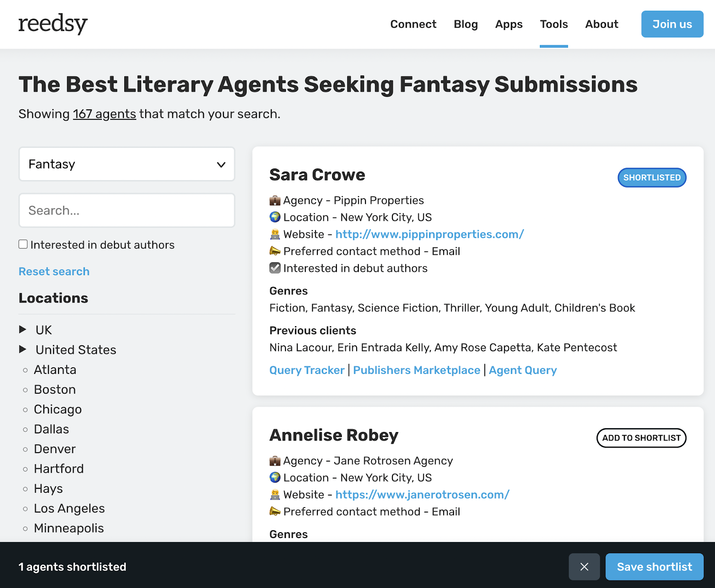
Task: Select the Tools navigation tab
Action: [x=554, y=24]
